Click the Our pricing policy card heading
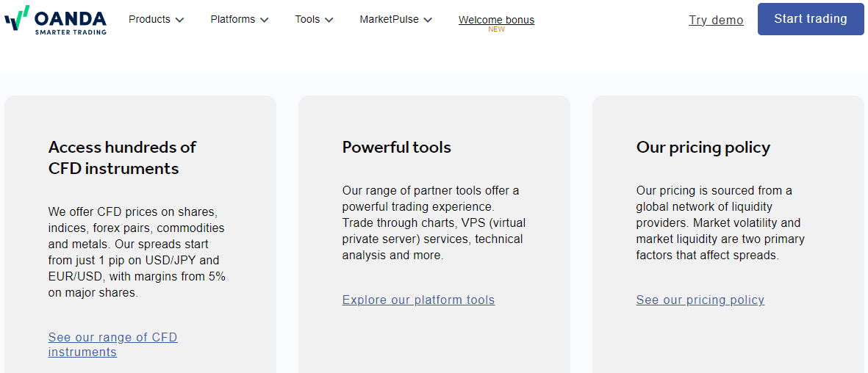Image resolution: width=868 pixels, height=373 pixels. tap(703, 147)
